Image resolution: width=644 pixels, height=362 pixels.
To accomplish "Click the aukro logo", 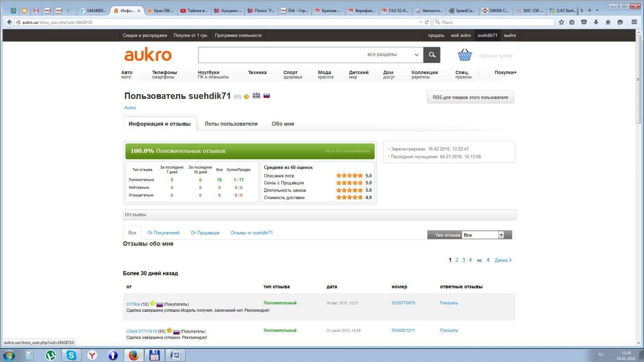I will point(148,55).
